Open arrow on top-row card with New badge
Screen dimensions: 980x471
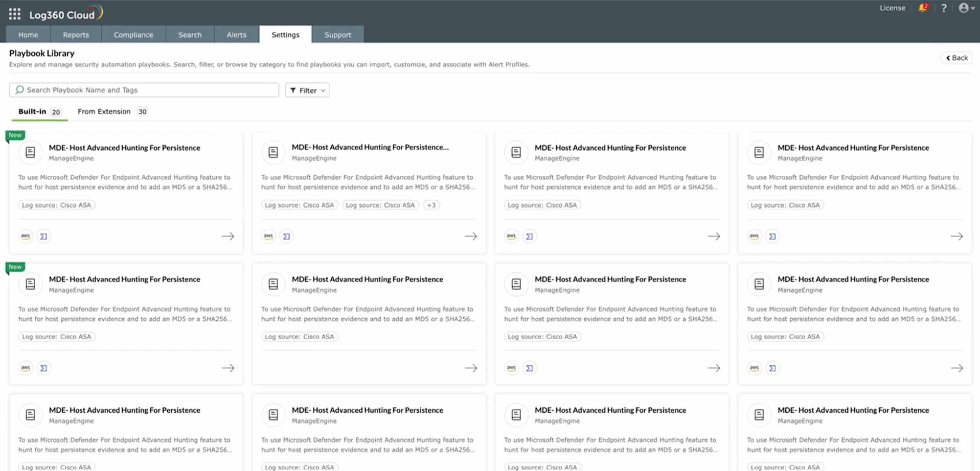pyautogui.click(x=228, y=236)
